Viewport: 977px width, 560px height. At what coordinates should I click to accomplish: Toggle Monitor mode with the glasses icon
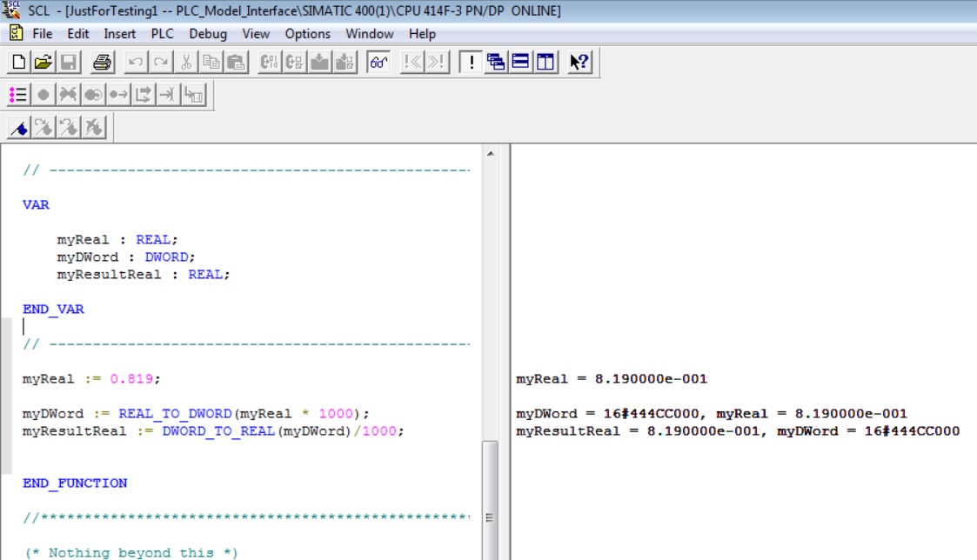pyautogui.click(x=378, y=62)
